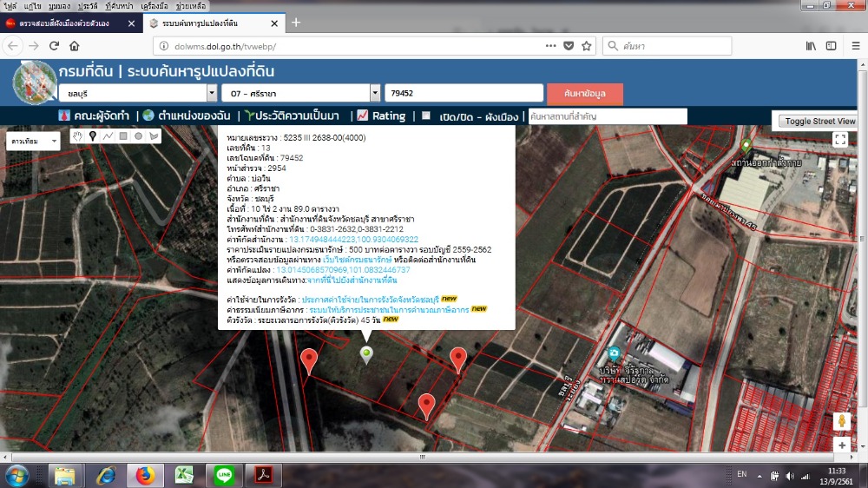Image resolution: width=868 pixels, height=488 pixels.
Task: Open the ไฟล์ menu
Action: click(10, 6)
